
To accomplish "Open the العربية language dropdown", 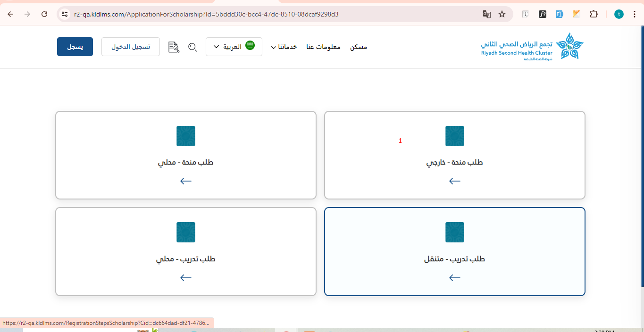I will click(234, 47).
